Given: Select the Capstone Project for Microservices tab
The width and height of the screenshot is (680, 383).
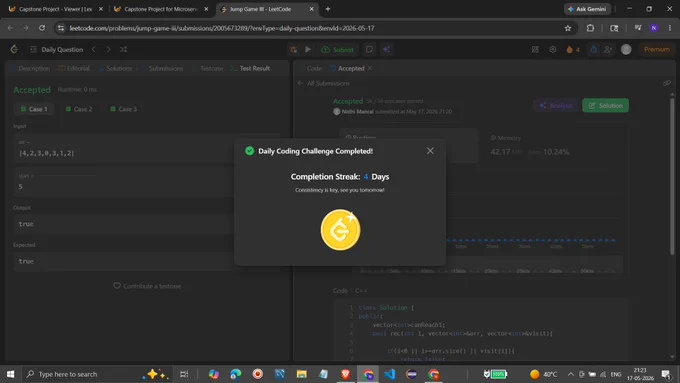Looking at the screenshot, I should coord(161,9).
